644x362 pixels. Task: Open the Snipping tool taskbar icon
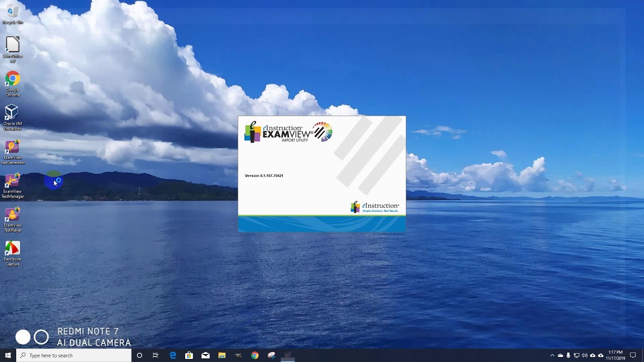click(x=272, y=355)
